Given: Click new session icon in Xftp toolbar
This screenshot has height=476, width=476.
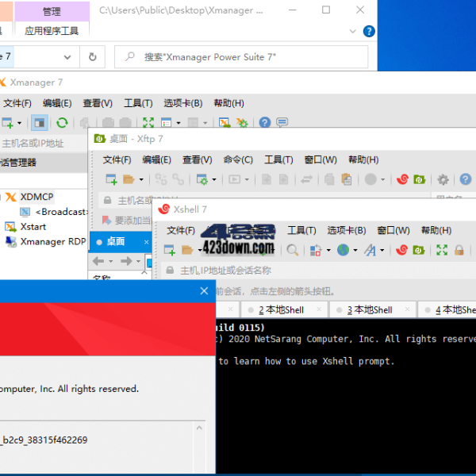Looking at the screenshot, I should pyautogui.click(x=111, y=179).
